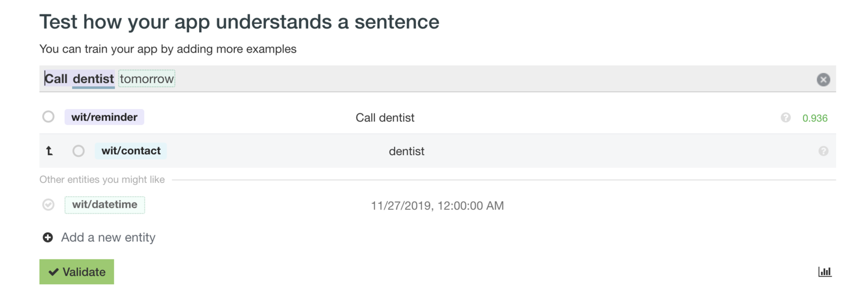Click the 11/27/2019 datetime value
Viewport: 868px width, 307px height.
click(437, 206)
